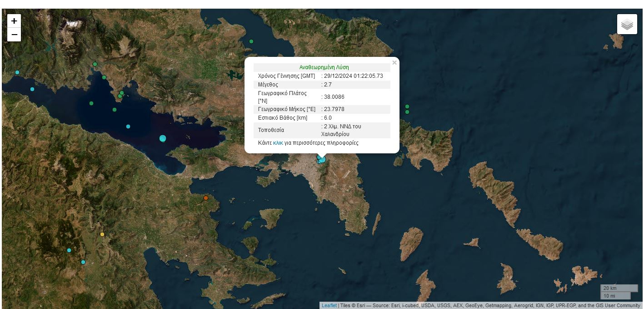Open the map layers control

(627, 24)
